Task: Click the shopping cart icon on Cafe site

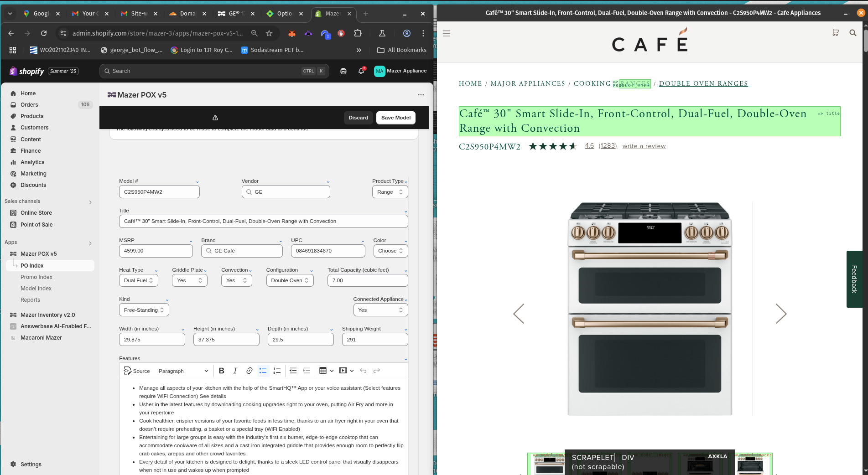Action: (x=835, y=33)
